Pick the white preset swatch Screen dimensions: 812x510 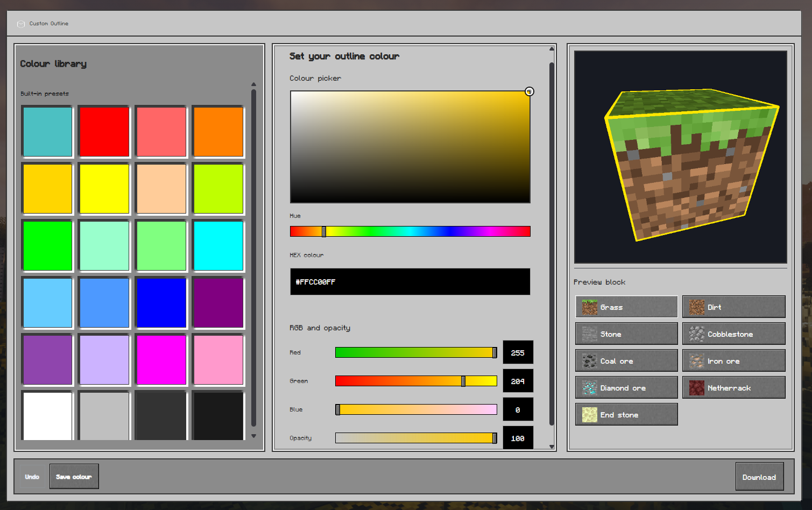(47, 415)
